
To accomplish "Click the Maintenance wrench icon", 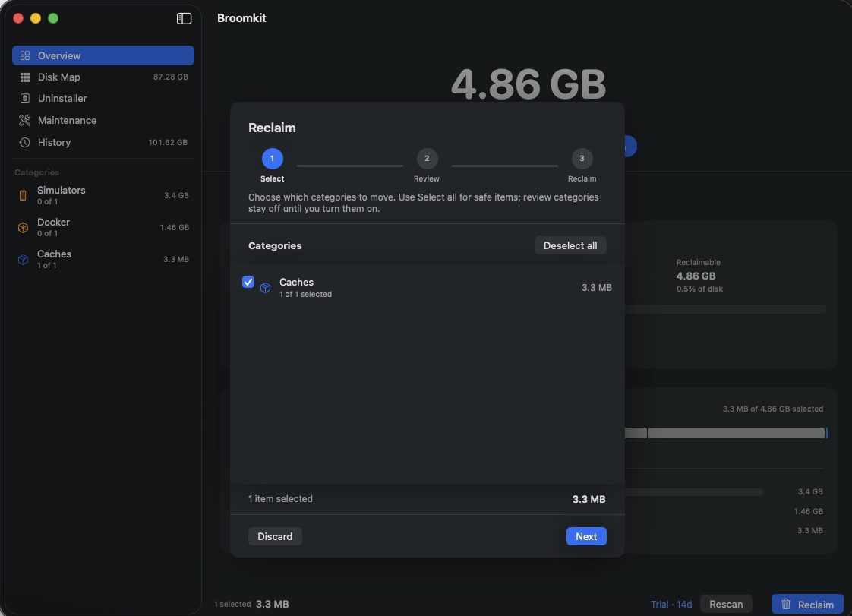I will [x=25, y=120].
